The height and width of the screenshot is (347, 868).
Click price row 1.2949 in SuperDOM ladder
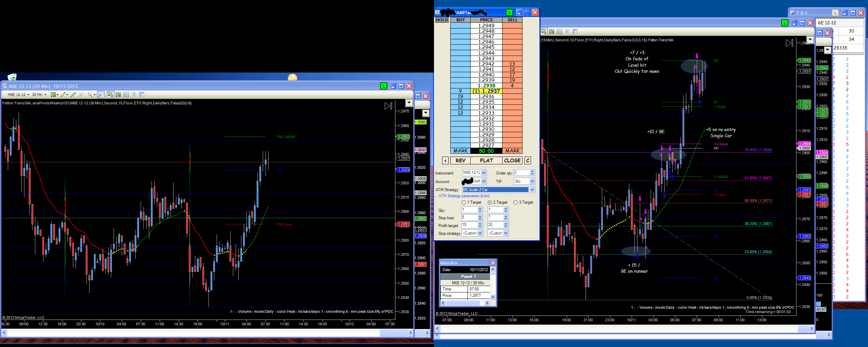click(x=486, y=26)
